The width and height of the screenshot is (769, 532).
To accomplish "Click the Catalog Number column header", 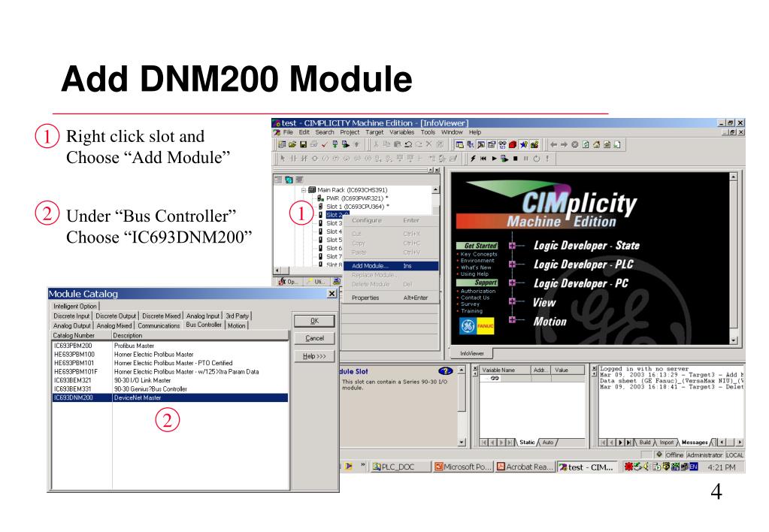I will pos(81,336).
